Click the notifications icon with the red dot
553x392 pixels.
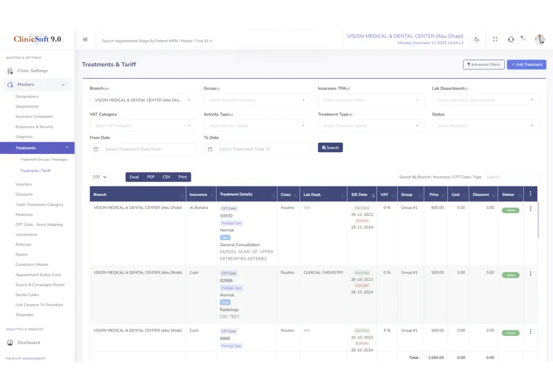point(524,40)
